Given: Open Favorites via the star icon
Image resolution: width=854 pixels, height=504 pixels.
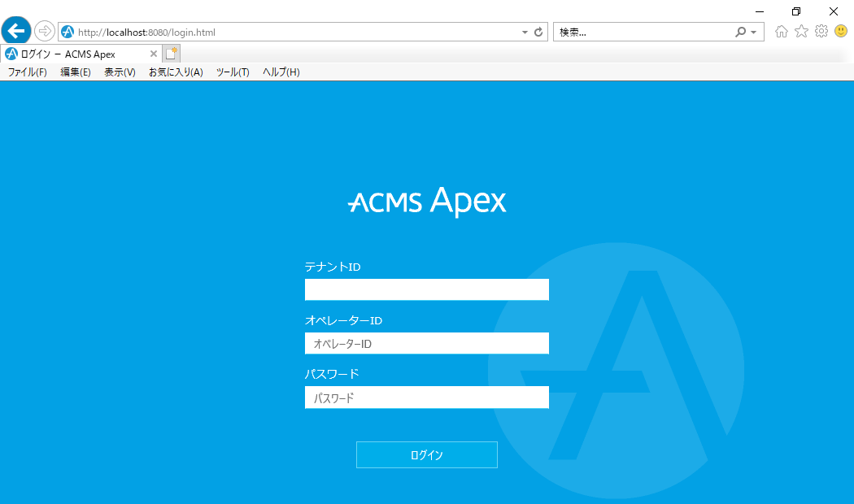Looking at the screenshot, I should click(801, 31).
